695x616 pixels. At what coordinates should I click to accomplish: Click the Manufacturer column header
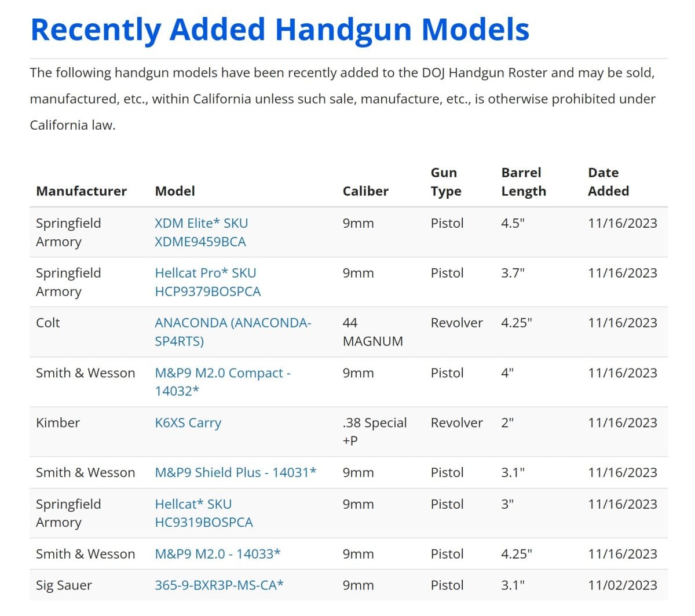point(81,191)
